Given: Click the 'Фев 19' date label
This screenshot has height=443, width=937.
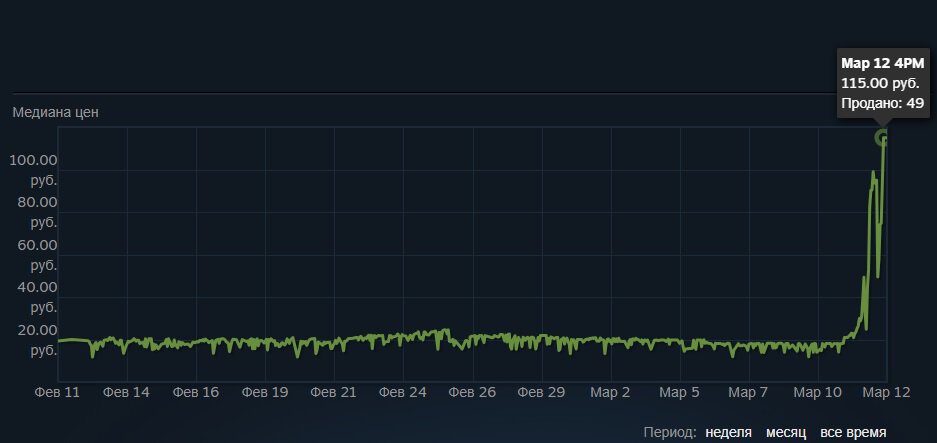Looking at the screenshot, I should pyautogui.click(x=265, y=392).
